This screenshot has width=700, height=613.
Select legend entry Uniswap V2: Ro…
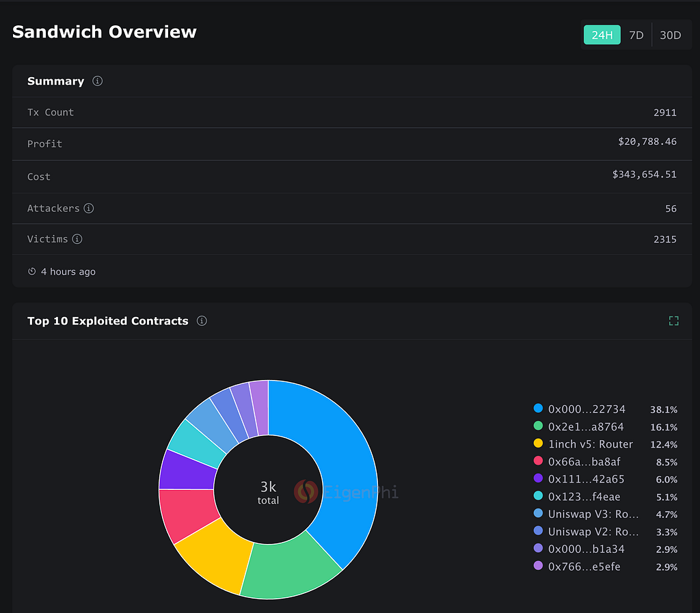pyautogui.click(x=593, y=532)
